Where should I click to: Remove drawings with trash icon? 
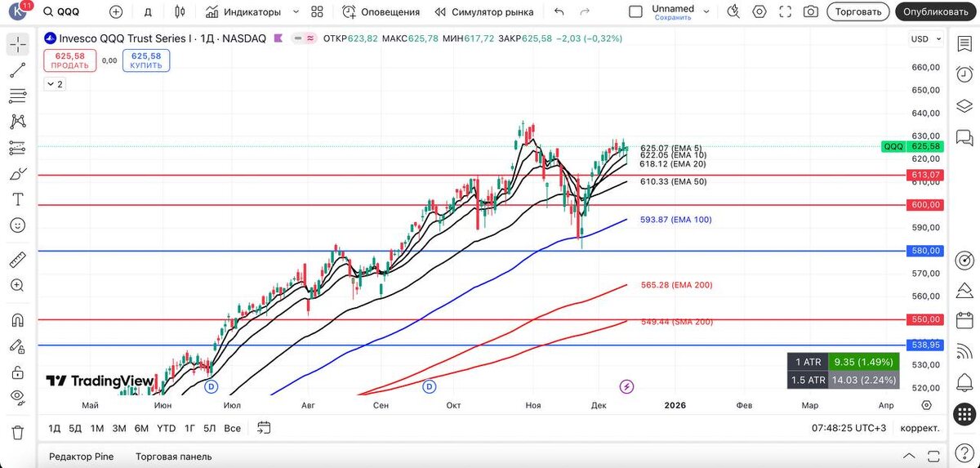tap(18, 432)
